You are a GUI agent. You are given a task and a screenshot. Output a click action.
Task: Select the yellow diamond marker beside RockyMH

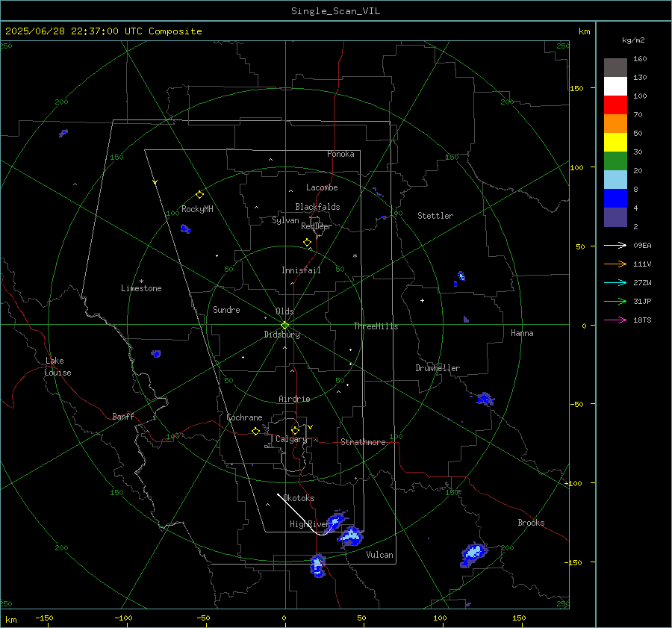point(199,195)
